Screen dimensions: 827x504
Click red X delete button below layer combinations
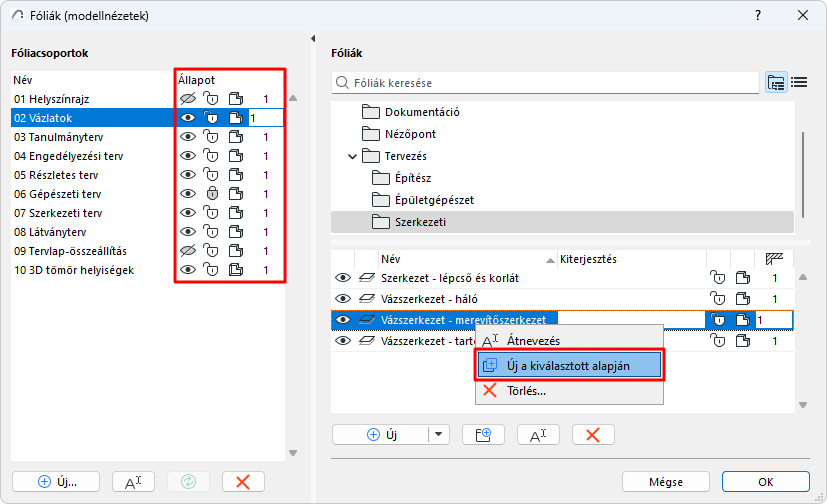coord(242,481)
